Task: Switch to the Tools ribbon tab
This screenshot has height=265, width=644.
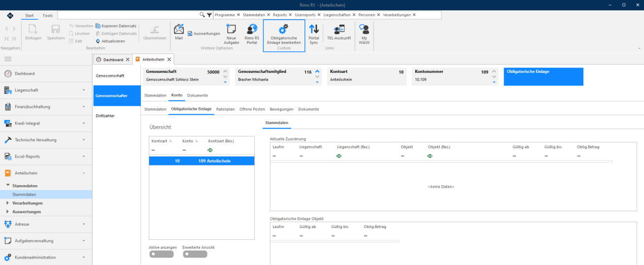Action: pos(47,15)
